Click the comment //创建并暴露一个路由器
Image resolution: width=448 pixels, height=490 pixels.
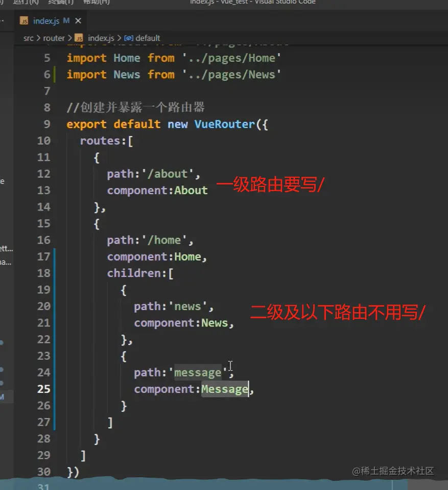click(x=135, y=108)
